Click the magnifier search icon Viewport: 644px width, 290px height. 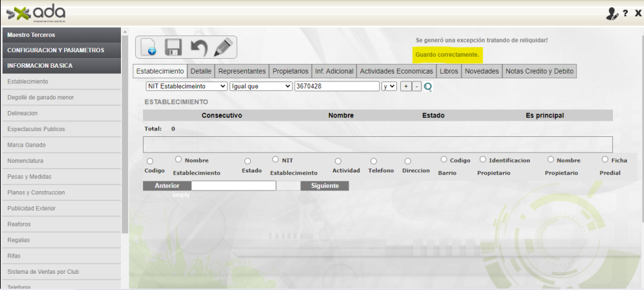point(427,87)
